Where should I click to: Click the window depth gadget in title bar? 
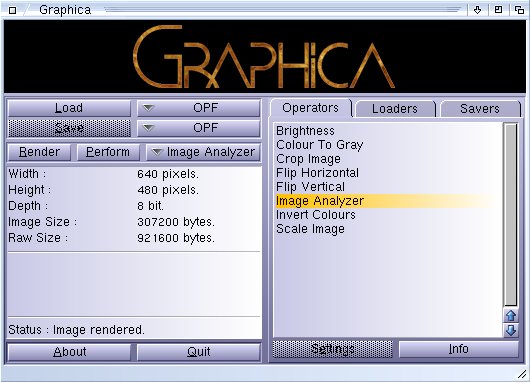click(x=519, y=10)
